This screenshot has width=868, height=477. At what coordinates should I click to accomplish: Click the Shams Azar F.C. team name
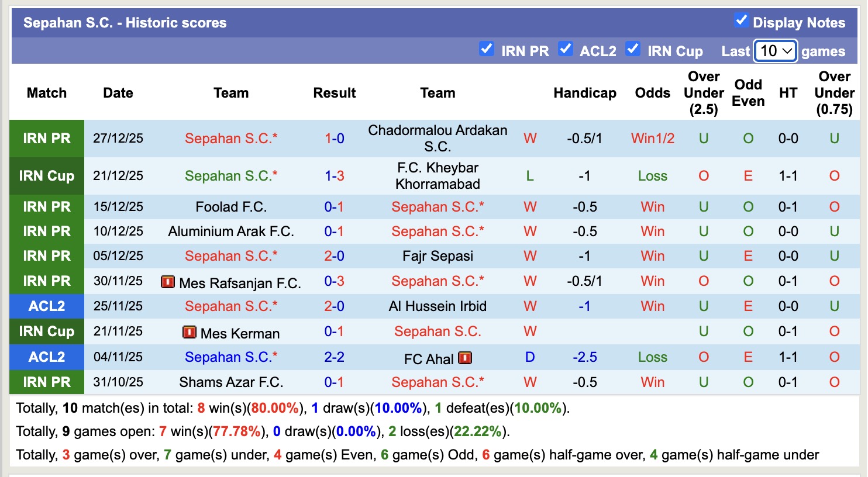coord(230,382)
